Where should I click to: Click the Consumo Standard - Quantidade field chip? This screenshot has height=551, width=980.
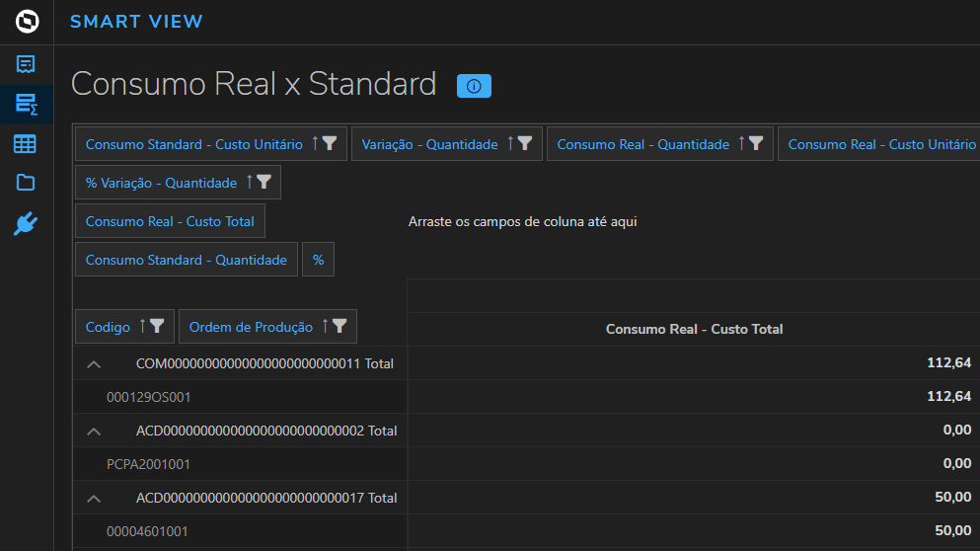(186, 260)
